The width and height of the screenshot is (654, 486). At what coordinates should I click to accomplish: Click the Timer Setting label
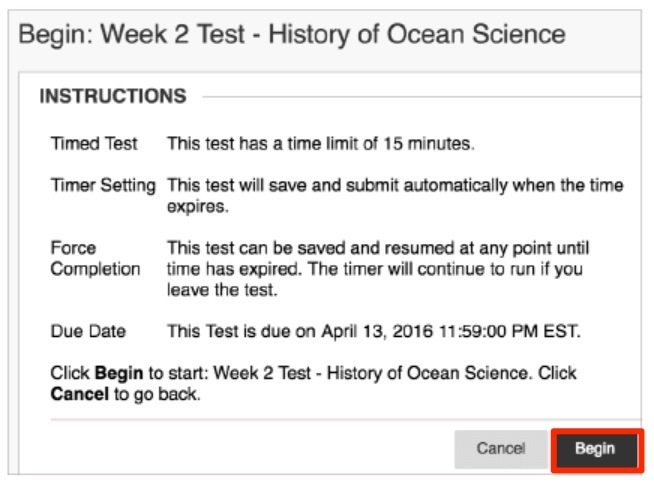click(103, 186)
